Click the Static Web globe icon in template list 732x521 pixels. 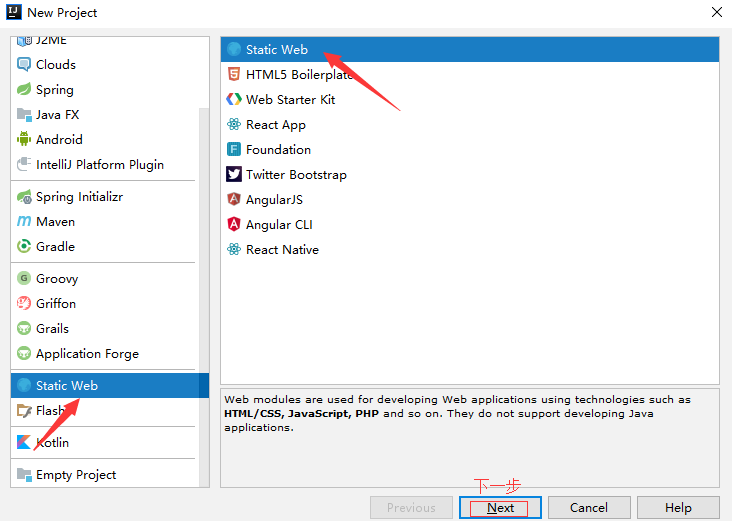coord(234,49)
